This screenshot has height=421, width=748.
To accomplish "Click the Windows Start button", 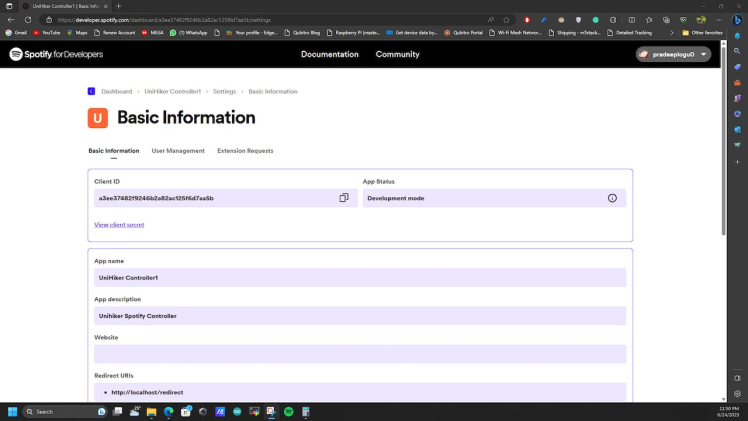I will click(x=13, y=411).
